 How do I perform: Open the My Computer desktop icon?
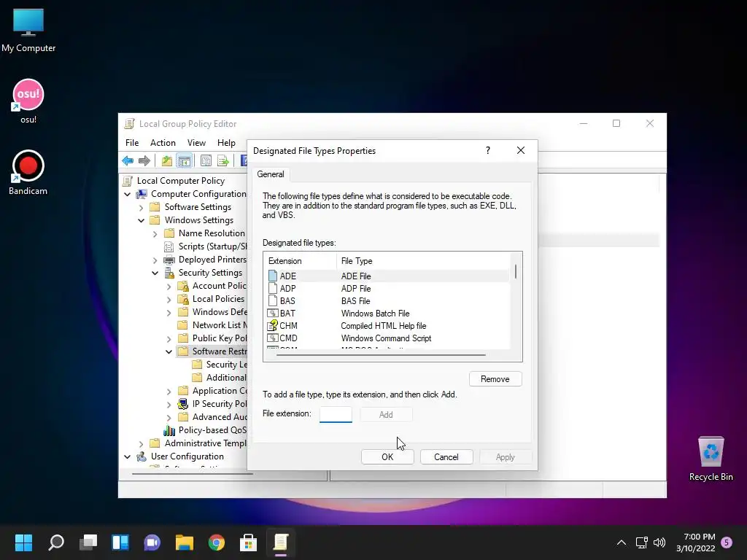pyautogui.click(x=28, y=30)
